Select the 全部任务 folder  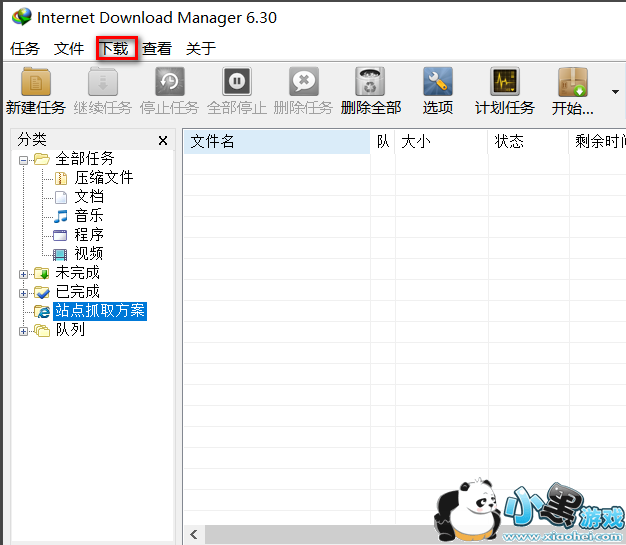(85, 159)
